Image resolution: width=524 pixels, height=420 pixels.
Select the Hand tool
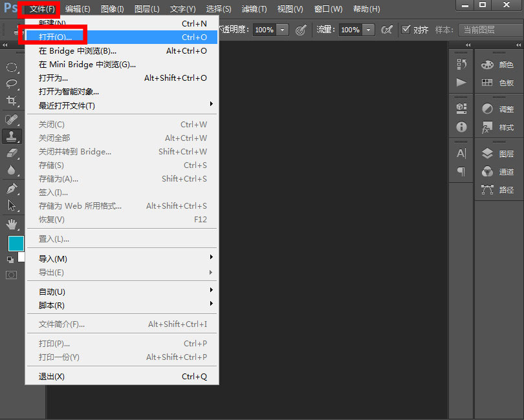pos(12,224)
